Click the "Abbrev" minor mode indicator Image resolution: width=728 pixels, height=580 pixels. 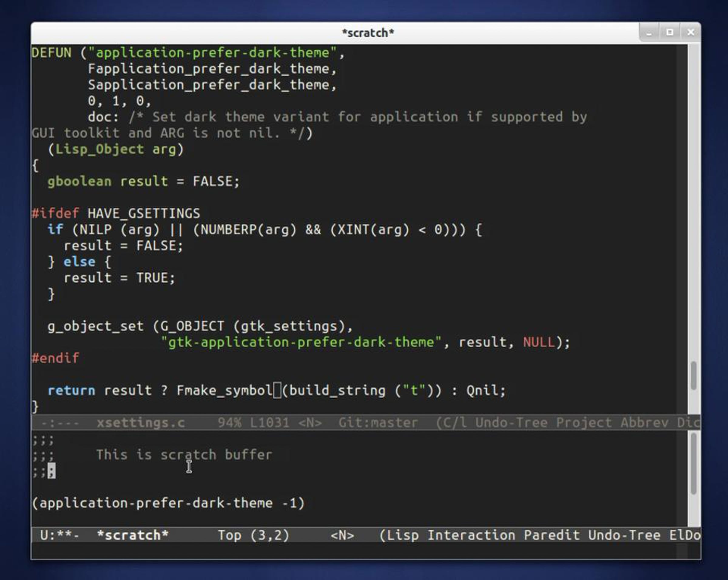(644, 422)
